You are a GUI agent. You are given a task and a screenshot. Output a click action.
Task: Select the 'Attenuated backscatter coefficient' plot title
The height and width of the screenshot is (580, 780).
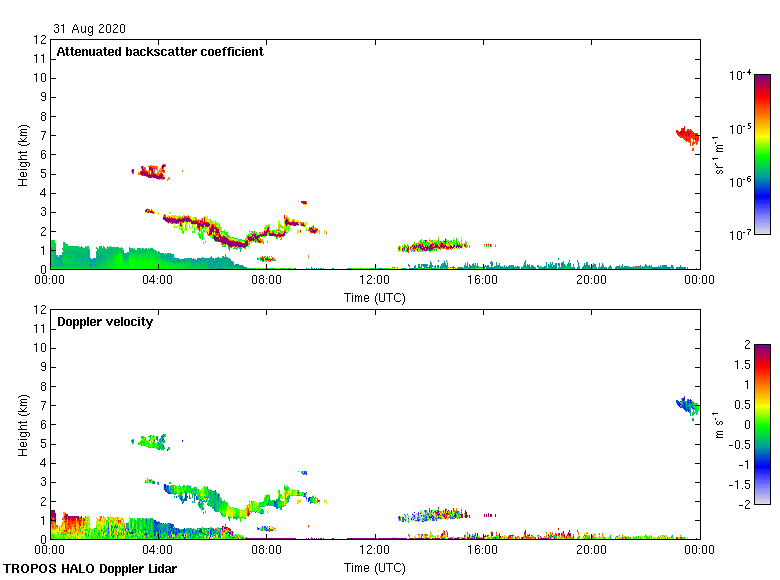click(x=160, y=52)
